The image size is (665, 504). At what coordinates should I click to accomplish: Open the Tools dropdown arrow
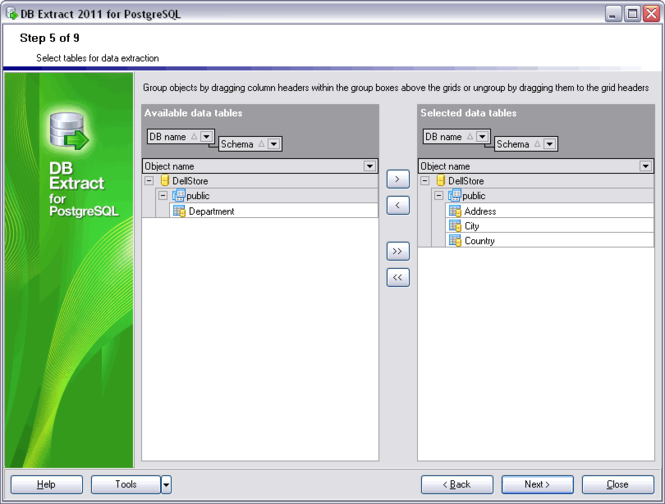(x=166, y=484)
